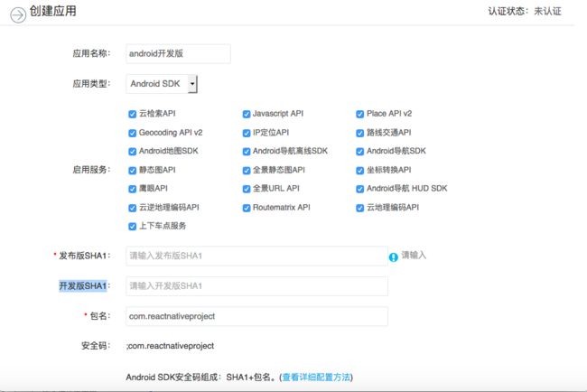Click the 创建应用 page heading
Viewport: 587px width, 392px height.
click(x=52, y=11)
